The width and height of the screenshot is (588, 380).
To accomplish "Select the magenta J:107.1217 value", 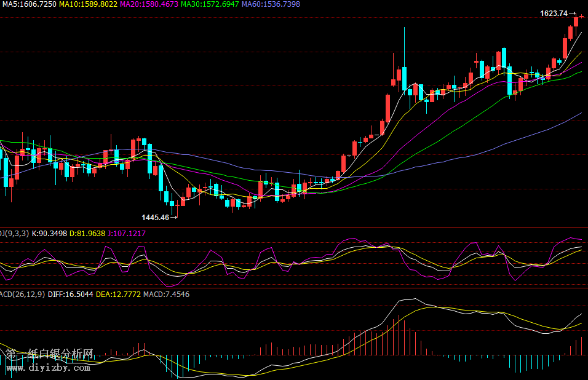I will pyautogui.click(x=126, y=234).
